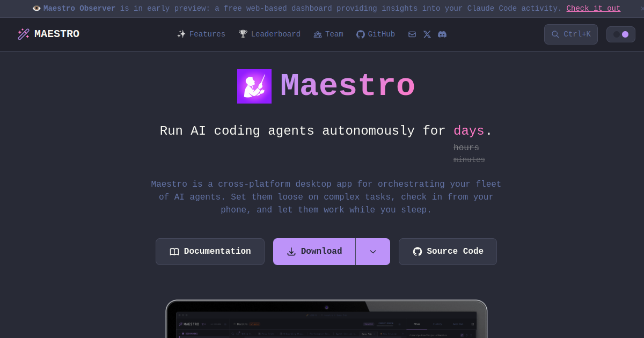Visit the GitHub nav link

point(376,34)
